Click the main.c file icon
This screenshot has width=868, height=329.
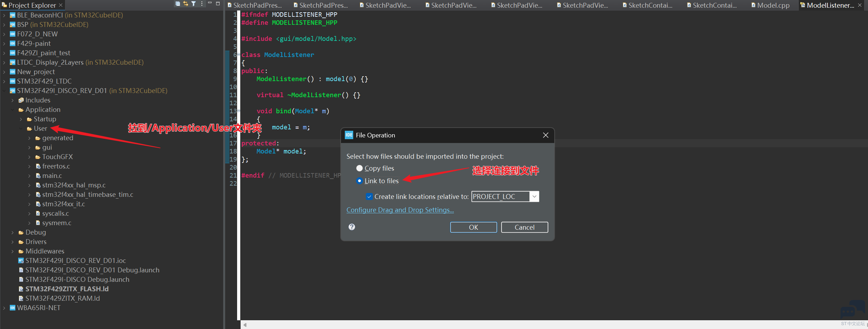tap(38, 176)
